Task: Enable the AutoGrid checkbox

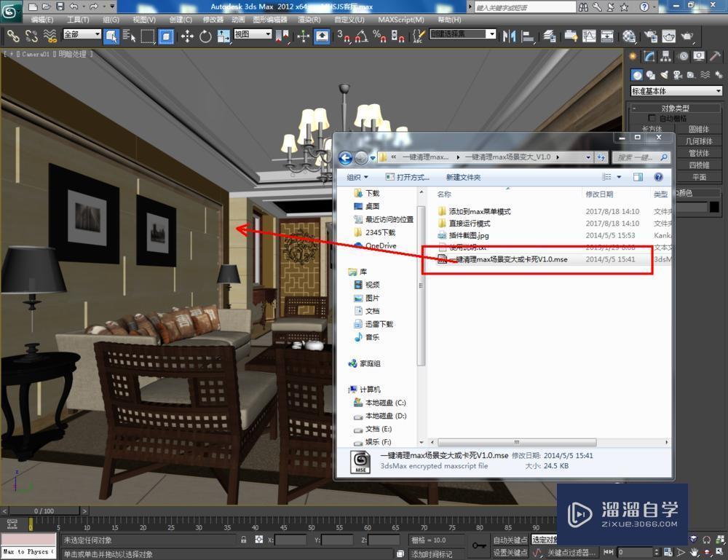Action: [x=652, y=118]
